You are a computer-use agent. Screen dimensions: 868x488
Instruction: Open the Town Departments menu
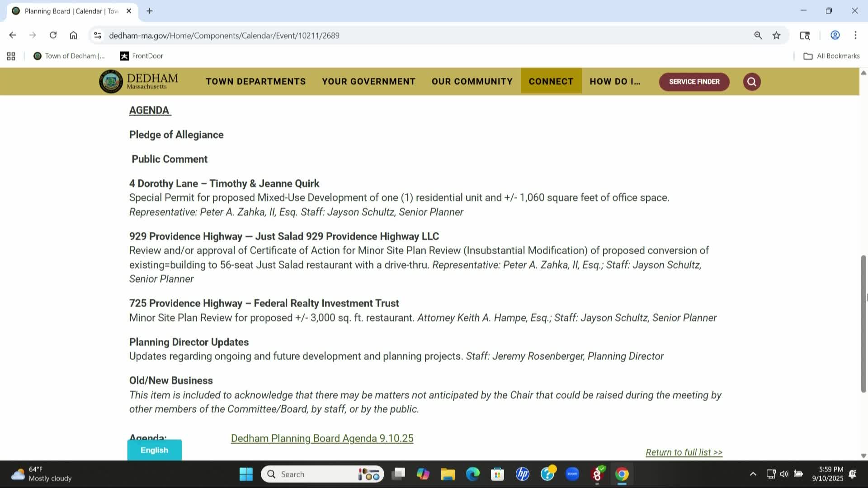(x=255, y=81)
